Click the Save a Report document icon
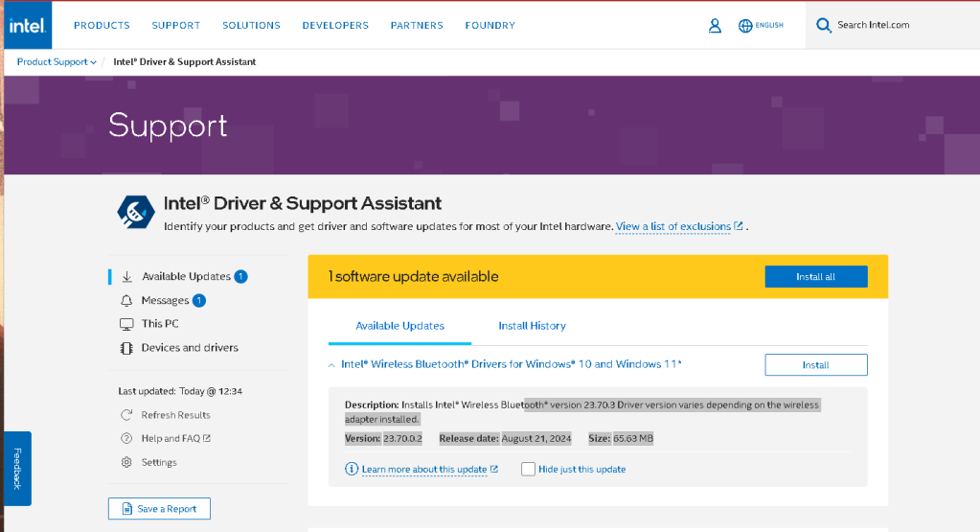Image resolution: width=980 pixels, height=532 pixels. (126, 509)
